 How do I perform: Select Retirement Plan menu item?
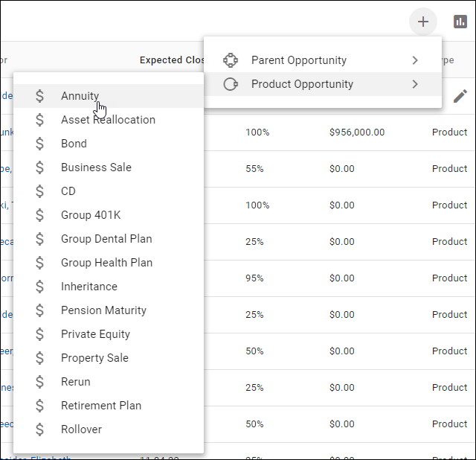(x=101, y=406)
